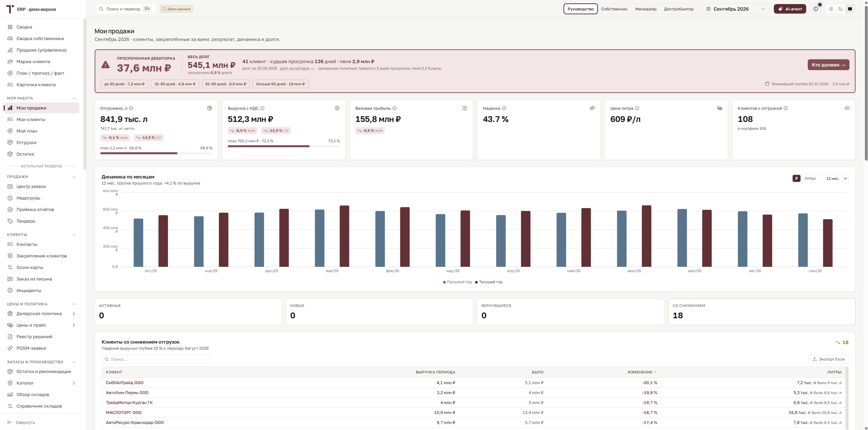Open Мой план target icon
This screenshot has width=868, height=430.
point(10,131)
